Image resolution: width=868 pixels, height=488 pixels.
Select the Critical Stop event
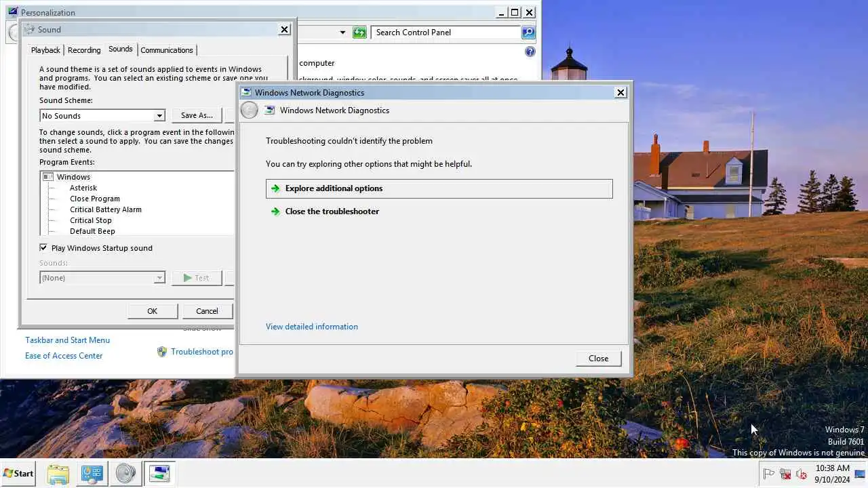(91, 220)
